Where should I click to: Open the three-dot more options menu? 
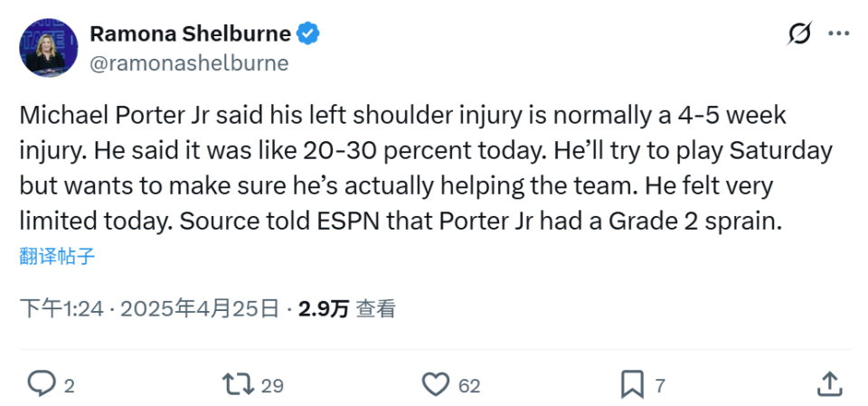pos(839,34)
